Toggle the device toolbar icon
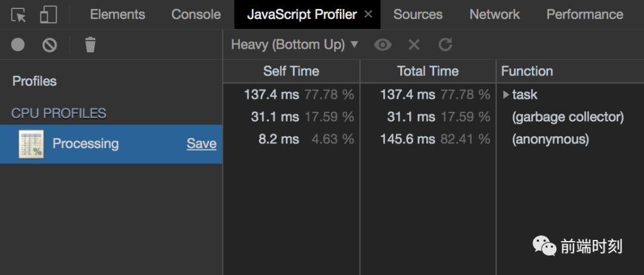Viewport: 644px width, 275px height. 48,15
